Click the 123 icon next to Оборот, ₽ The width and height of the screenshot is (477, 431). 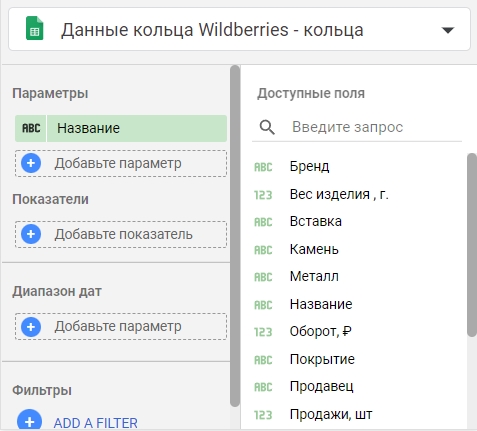tap(263, 332)
